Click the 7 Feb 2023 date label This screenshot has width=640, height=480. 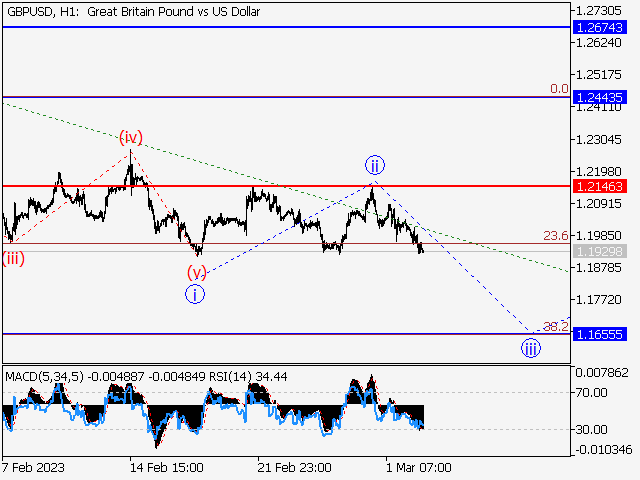tap(33, 467)
